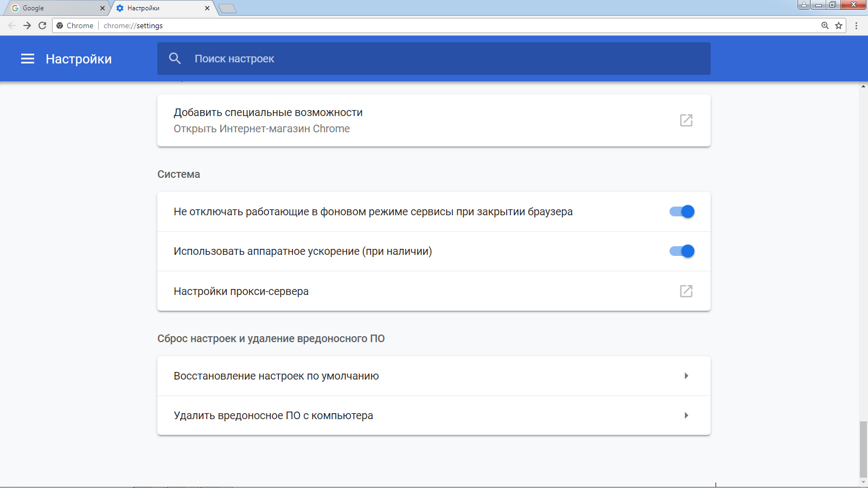Viewport: 868px width, 488px height.
Task: Open the user profile button in title bar
Action: (x=804, y=5)
